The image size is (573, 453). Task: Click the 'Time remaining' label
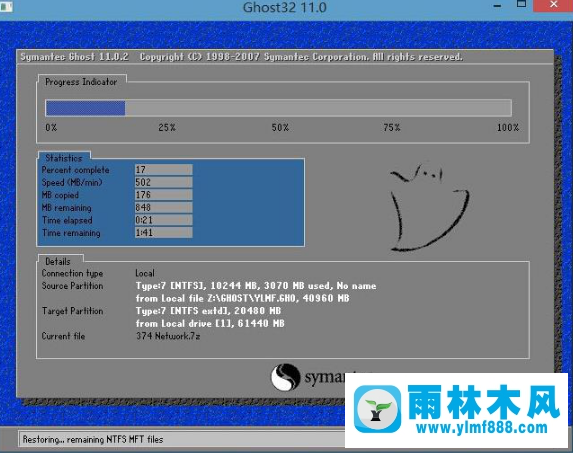(x=71, y=233)
